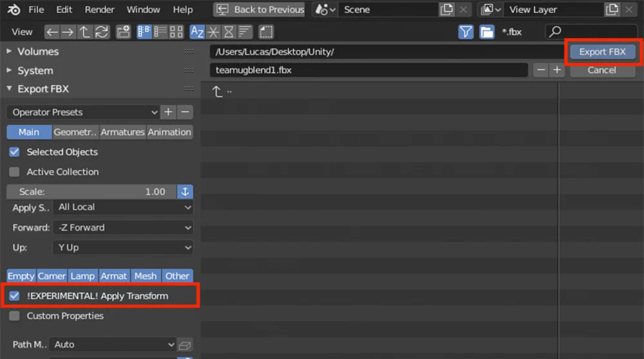
Task: Collapse the Export FBX panel
Action: click(x=9, y=89)
